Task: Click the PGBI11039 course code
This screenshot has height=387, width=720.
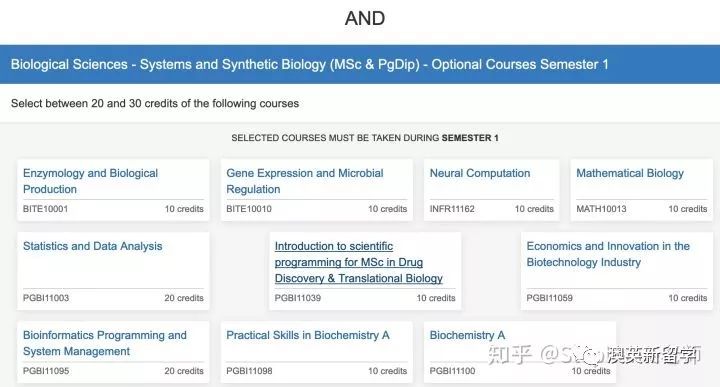Action: 298,298
